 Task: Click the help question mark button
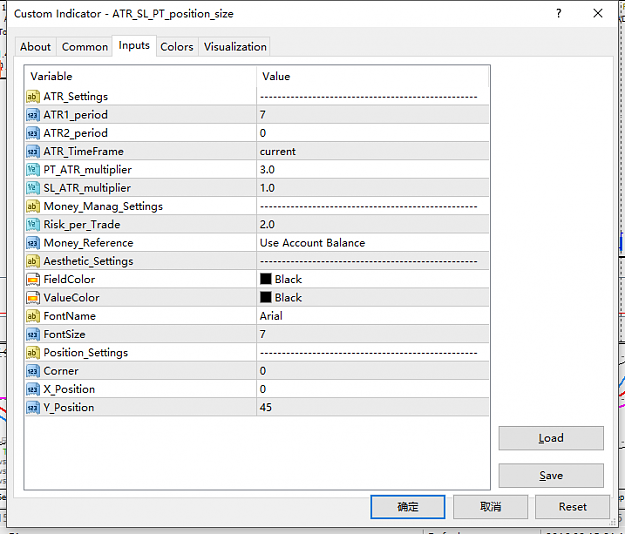click(559, 14)
